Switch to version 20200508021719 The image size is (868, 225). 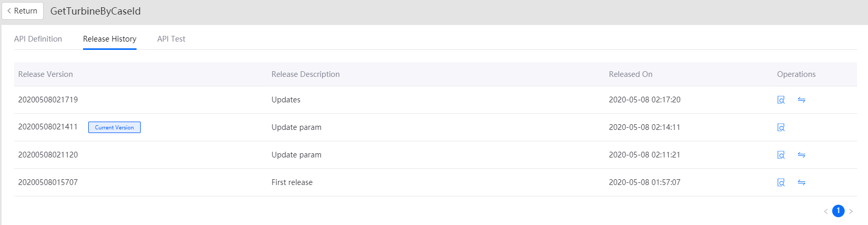tap(802, 100)
